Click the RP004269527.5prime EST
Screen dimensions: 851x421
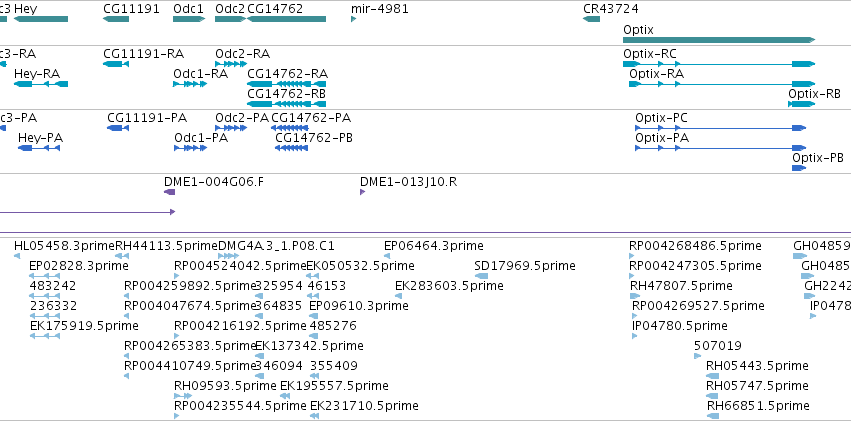(634, 316)
